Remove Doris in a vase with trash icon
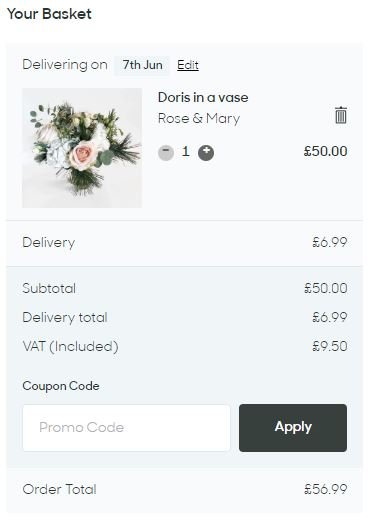The image size is (368, 522). (340, 115)
